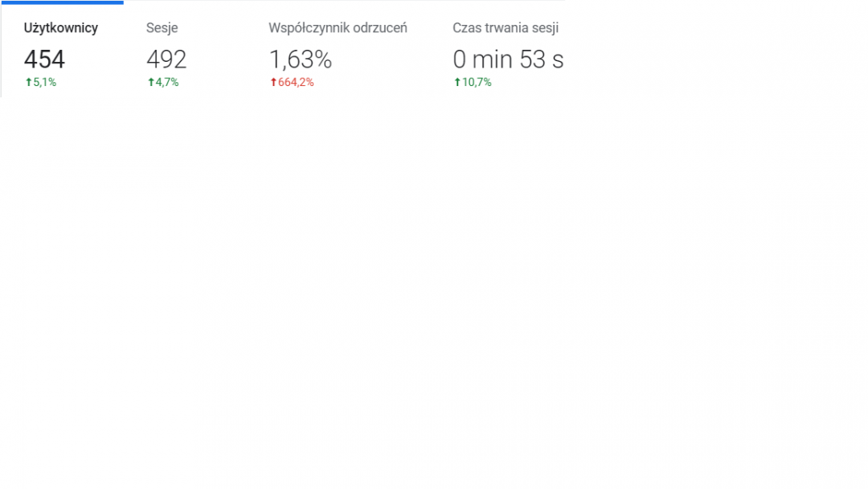Click the red 664,2% change percentage

pos(296,82)
